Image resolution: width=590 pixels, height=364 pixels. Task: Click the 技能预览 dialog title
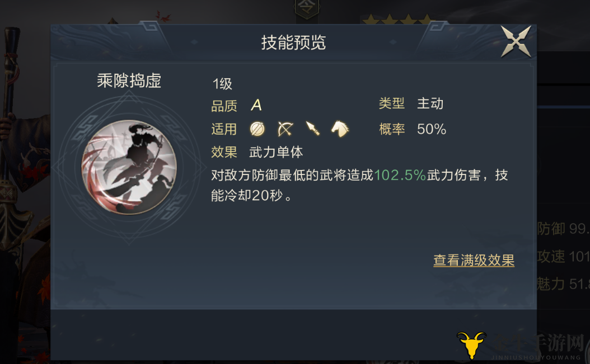pyautogui.click(x=293, y=42)
